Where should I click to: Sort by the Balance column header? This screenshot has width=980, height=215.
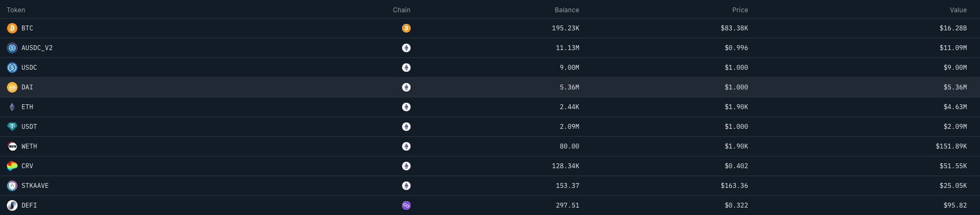click(x=567, y=10)
